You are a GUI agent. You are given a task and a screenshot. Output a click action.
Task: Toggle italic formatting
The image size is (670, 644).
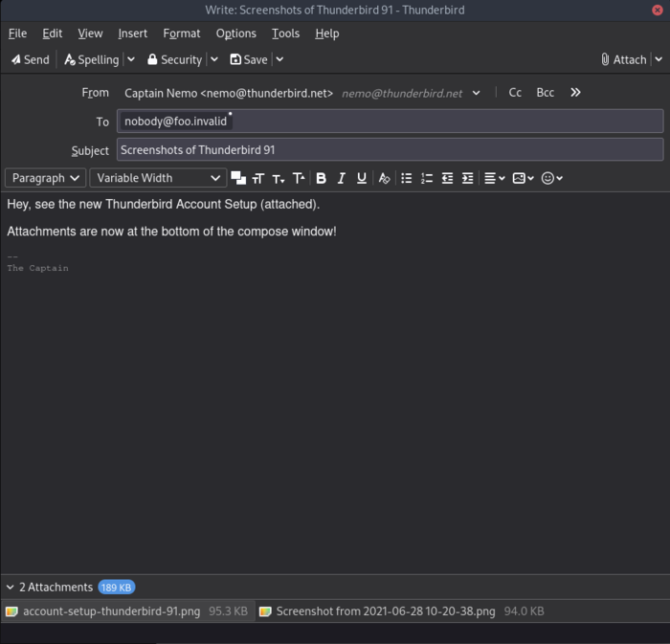[x=341, y=178]
